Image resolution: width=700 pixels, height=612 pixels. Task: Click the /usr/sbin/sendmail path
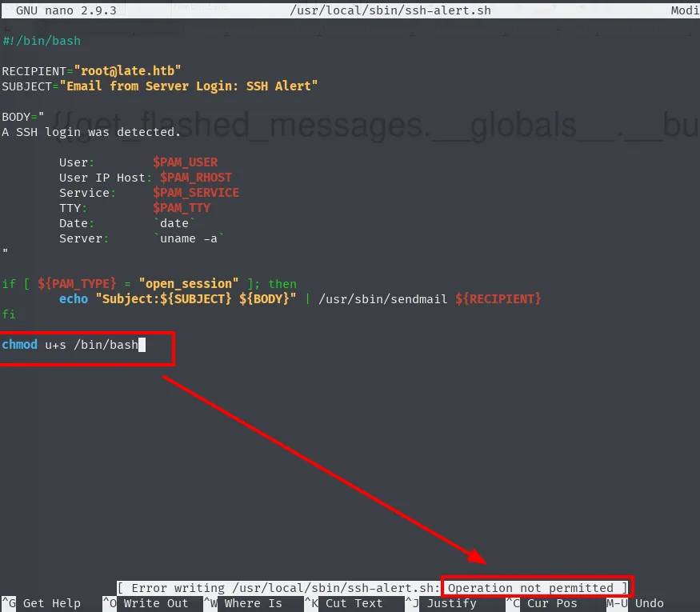(382, 299)
